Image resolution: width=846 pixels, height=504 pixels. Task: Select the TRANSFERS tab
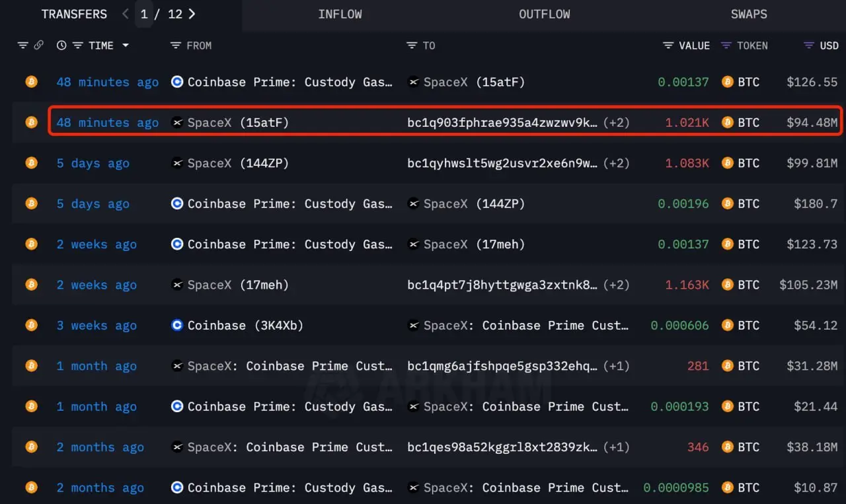[74, 14]
